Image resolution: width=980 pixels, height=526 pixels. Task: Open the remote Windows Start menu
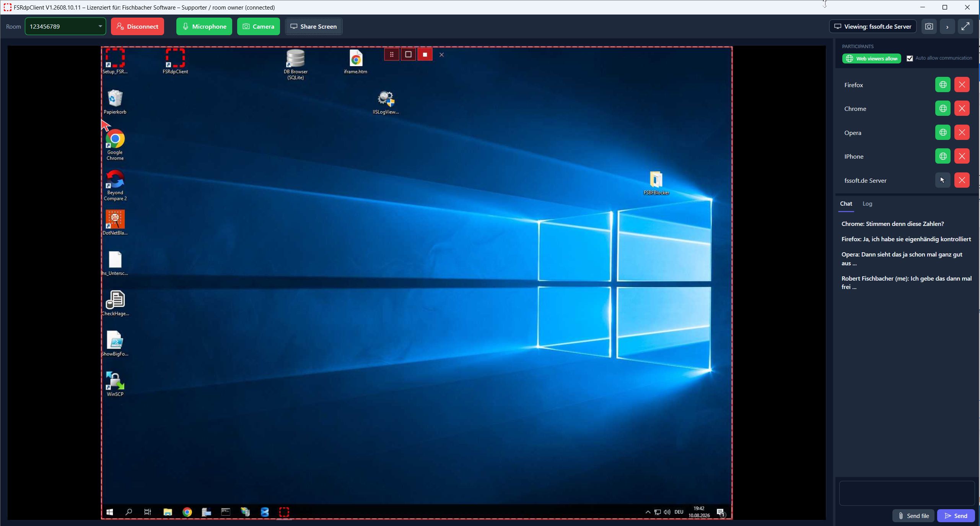click(x=110, y=512)
